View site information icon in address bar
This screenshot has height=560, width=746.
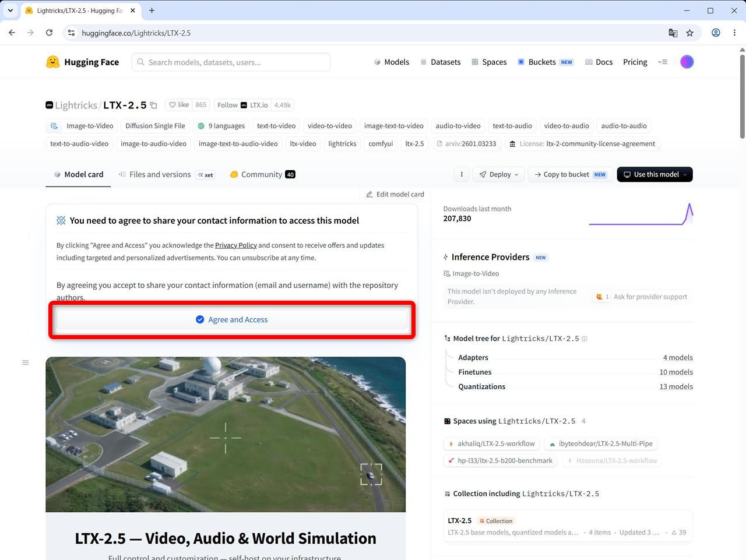pyautogui.click(x=71, y=33)
